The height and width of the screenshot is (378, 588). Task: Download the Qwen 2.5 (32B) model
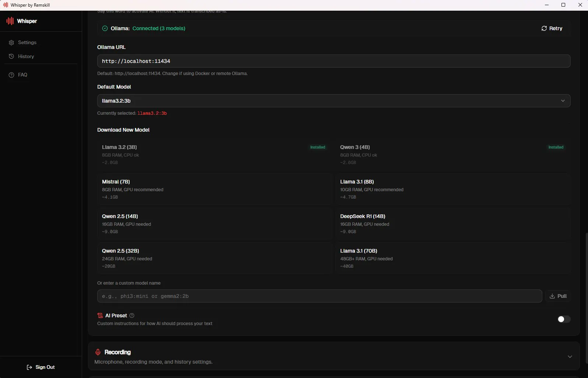pos(215,258)
